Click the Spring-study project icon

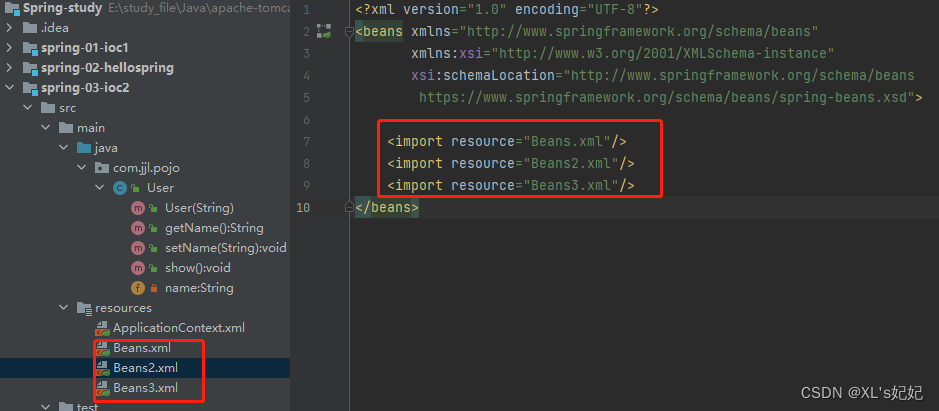click(11, 8)
